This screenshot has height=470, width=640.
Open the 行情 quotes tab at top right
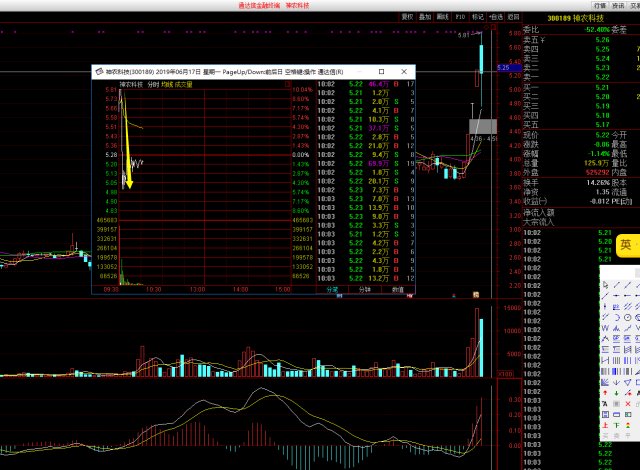[x=599, y=6]
